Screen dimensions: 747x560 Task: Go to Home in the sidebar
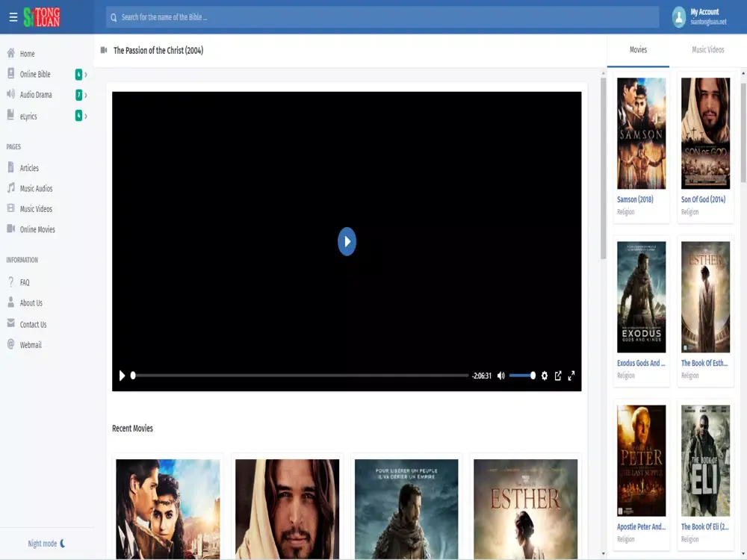tap(27, 54)
